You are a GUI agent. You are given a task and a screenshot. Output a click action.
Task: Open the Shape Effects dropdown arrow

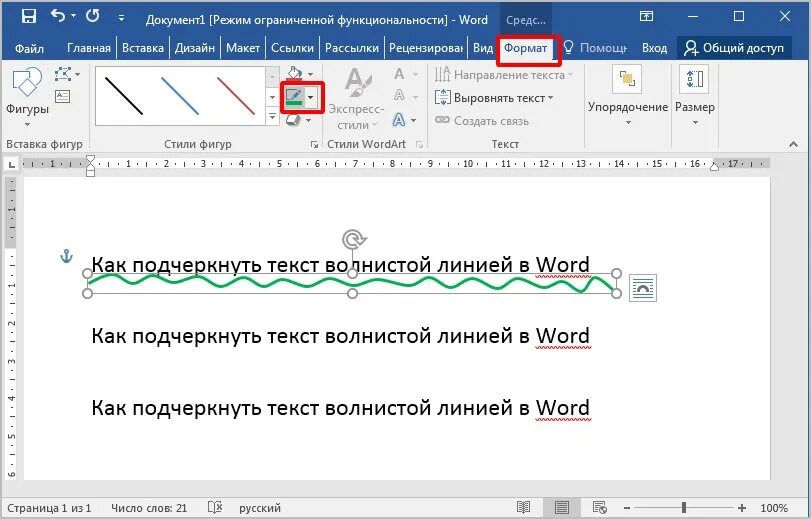pos(309,120)
